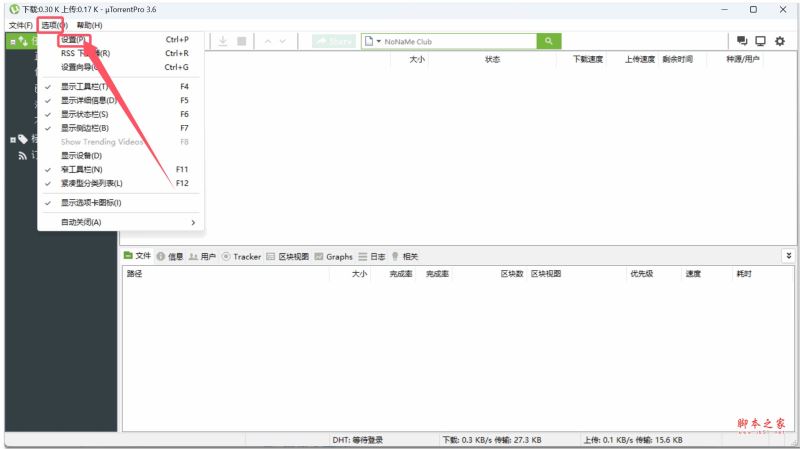This screenshot has width=800, height=449.
Task: Click the stop square toolbar icon
Action: click(x=242, y=41)
